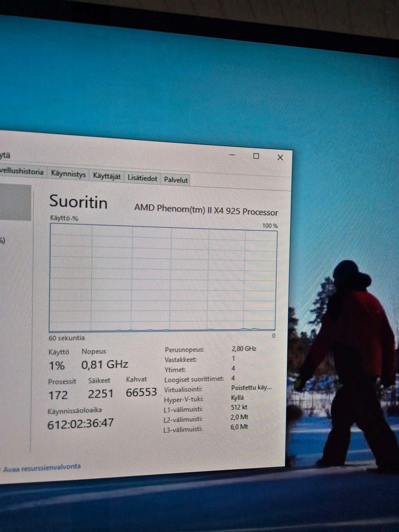Screen dimensions: 399x532
Task: Click the 172 Prosessit value
Action: (58, 395)
